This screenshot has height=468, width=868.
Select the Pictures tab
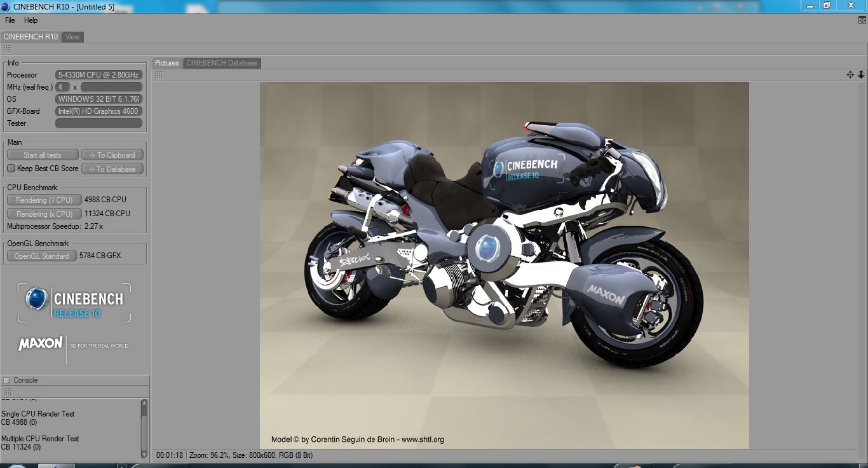coord(167,63)
